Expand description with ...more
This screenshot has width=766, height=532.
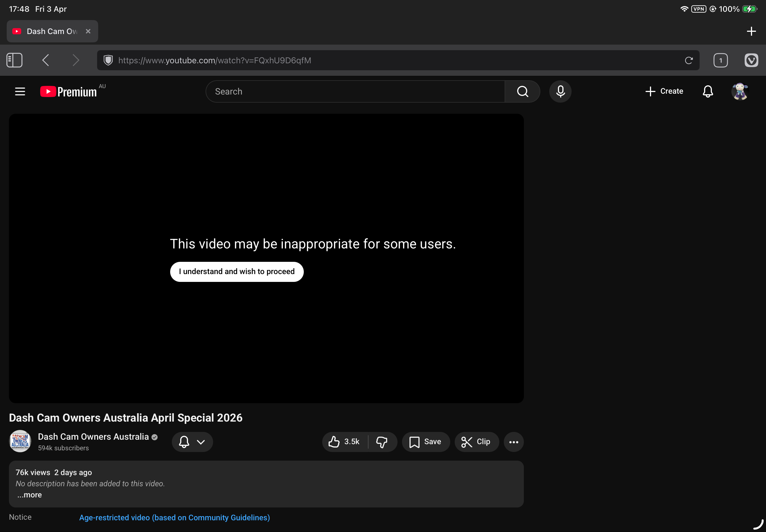30,495
